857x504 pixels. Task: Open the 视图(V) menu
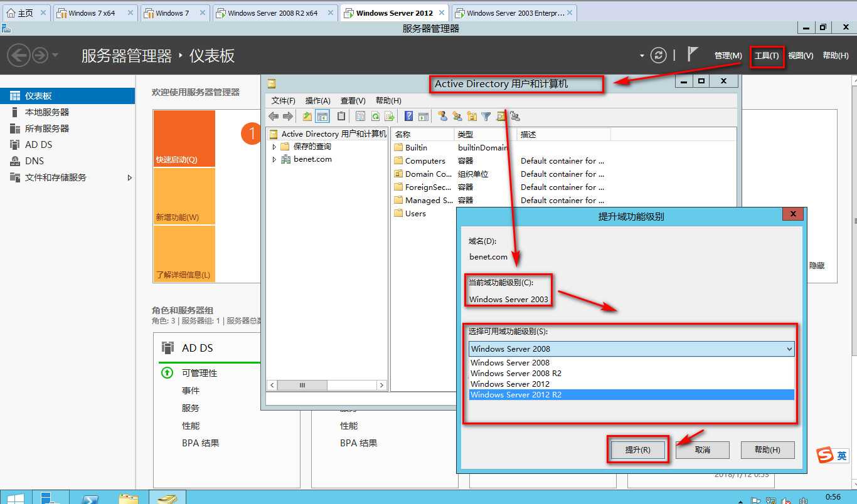pyautogui.click(x=801, y=56)
